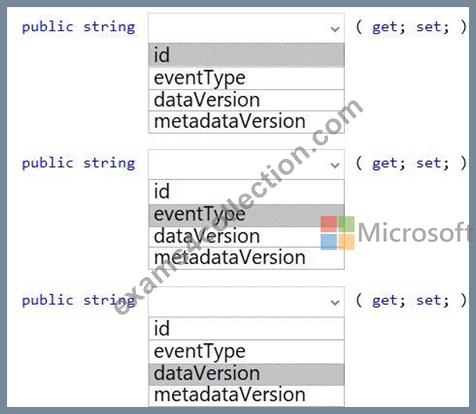Pick dataVersion in the first dropdown list
Screen dimensions: 476x414
pos(246,100)
